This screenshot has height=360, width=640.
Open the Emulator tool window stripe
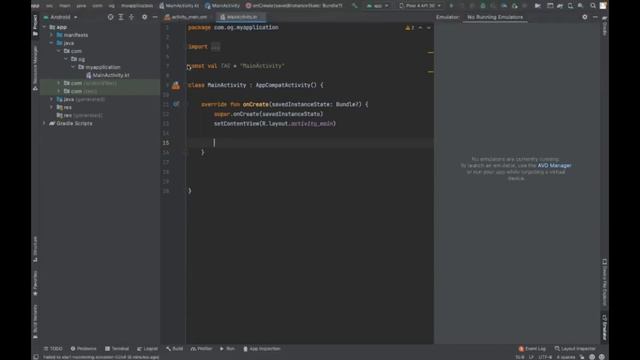604,327
